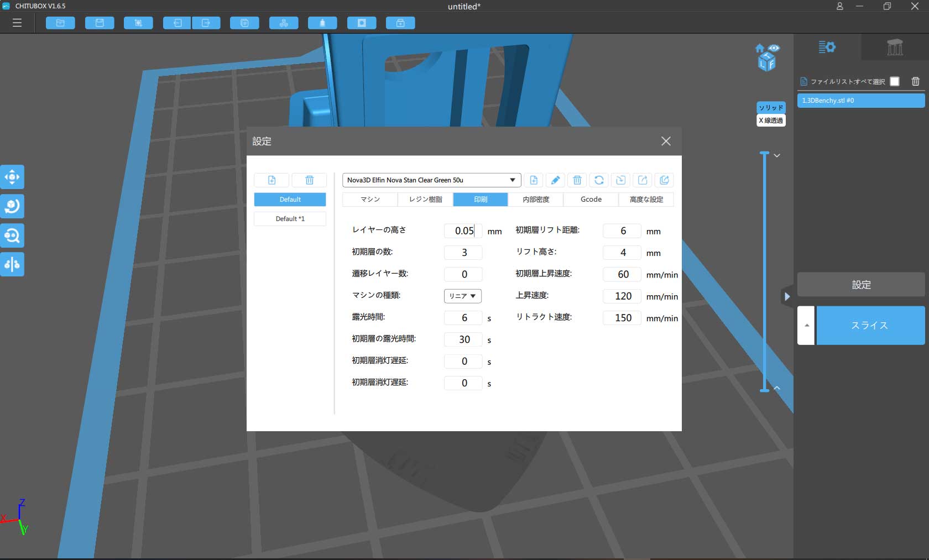The image size is (929, 560).
Task: Switch to the レジン樹脂 tab
Action: pos(425,200)
